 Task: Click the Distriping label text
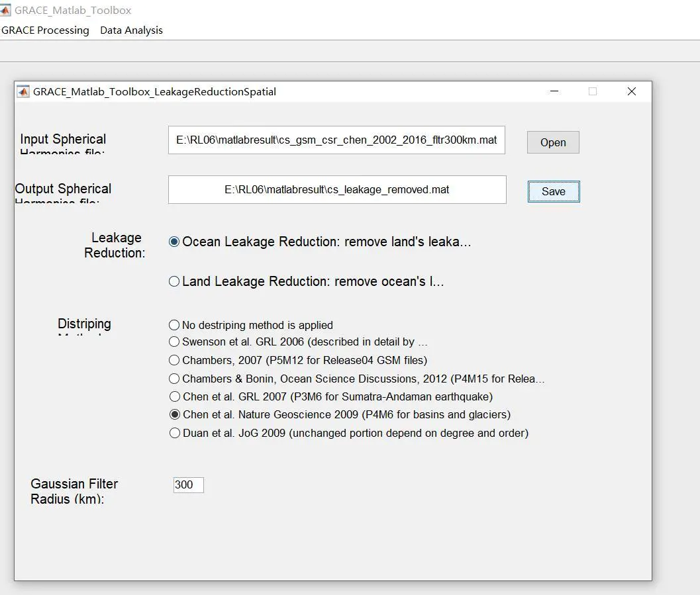tap(84, 324)
